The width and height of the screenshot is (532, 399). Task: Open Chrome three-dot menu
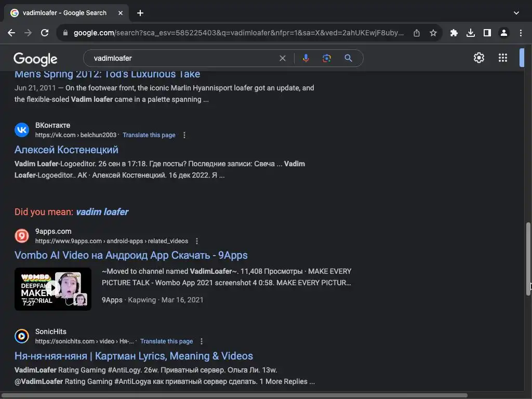(x=521, y=33)
